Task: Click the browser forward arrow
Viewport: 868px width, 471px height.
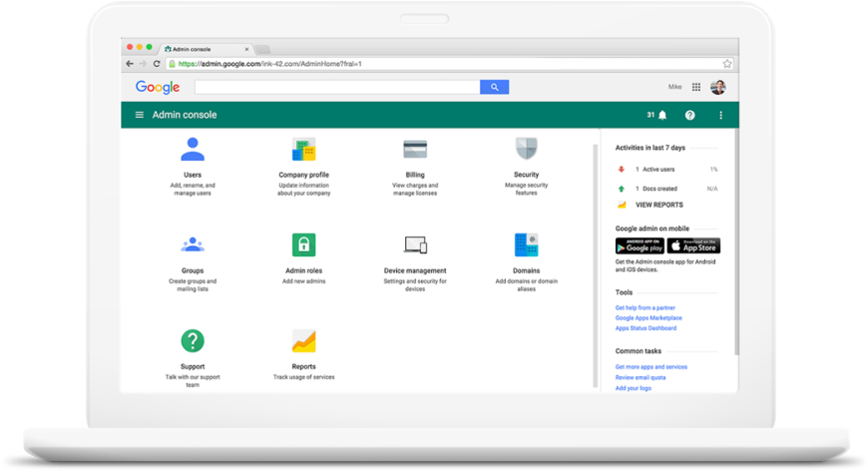Action: coord(143,64)
